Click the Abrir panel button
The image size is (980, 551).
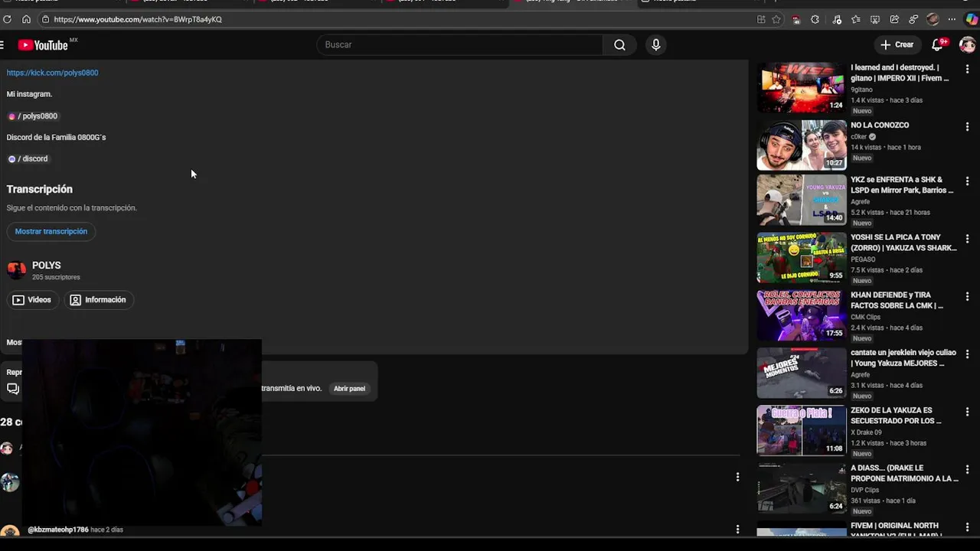[349, 389]
